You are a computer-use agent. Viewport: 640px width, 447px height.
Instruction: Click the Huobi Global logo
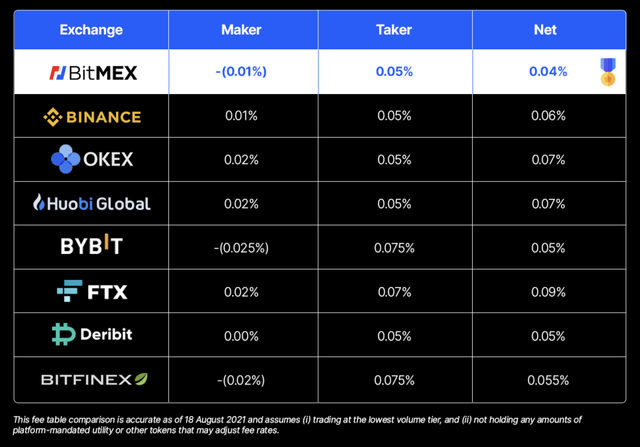(x=92, y=203)
